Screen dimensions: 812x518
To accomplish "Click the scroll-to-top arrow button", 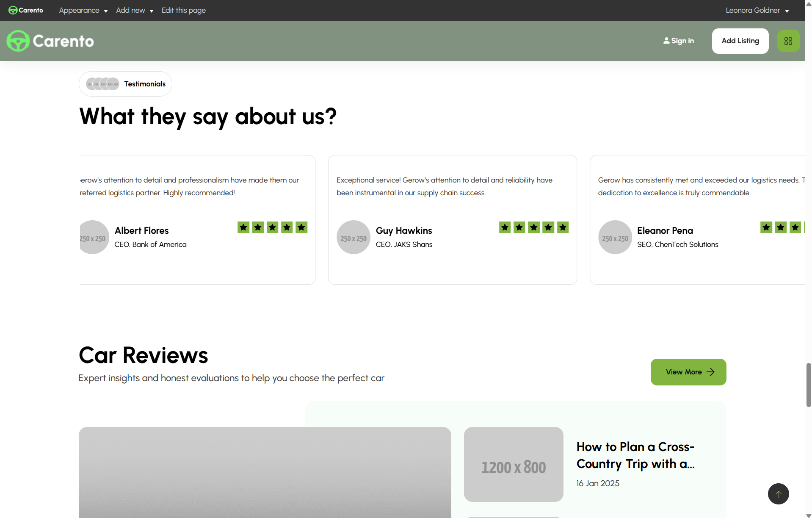I will [778, 494].
